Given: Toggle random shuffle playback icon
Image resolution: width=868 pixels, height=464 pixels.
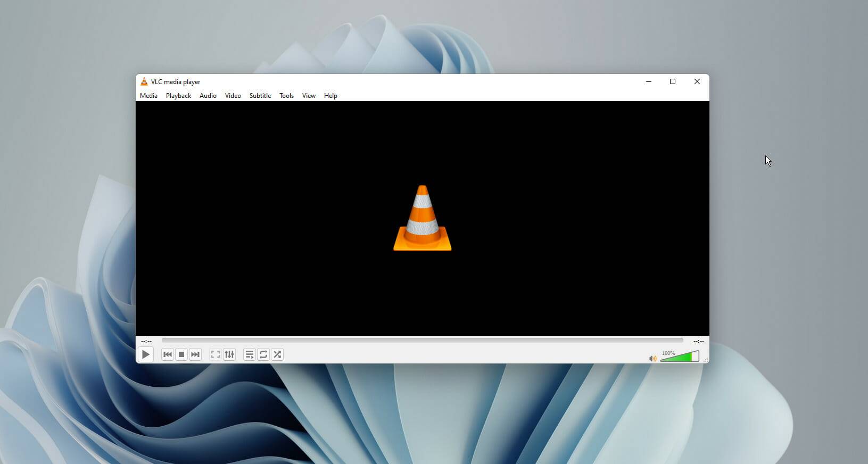Looking at the screenshot, I should coord(277,354).
